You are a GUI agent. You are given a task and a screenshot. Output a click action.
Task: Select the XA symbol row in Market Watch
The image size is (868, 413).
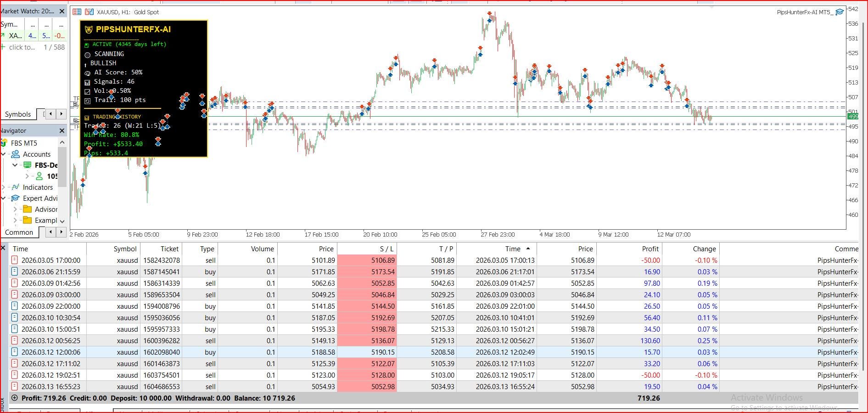tap(34, 35)
